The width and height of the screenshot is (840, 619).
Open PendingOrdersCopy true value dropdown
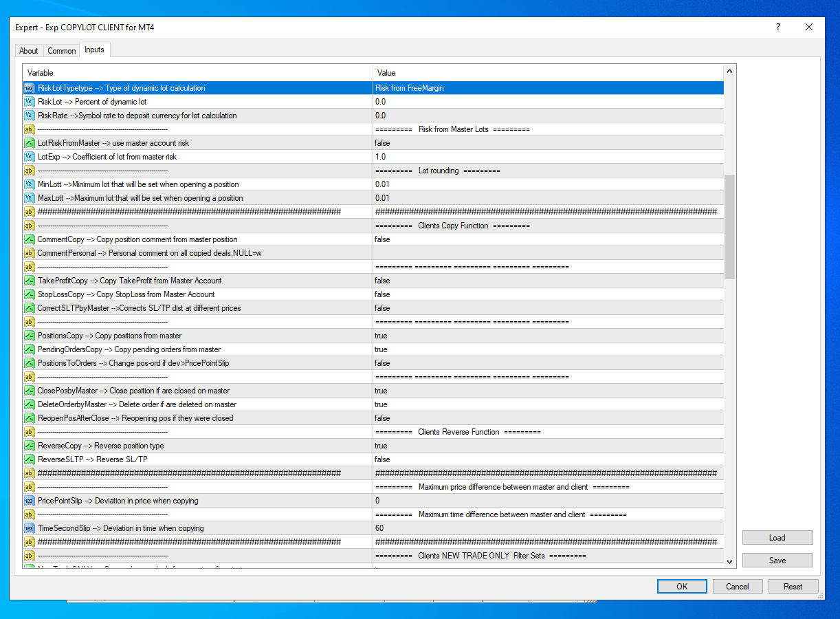(x=548, y=349)
